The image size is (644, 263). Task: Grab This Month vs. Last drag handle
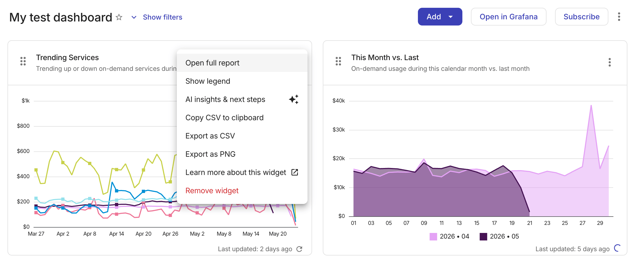coord(338,61)
